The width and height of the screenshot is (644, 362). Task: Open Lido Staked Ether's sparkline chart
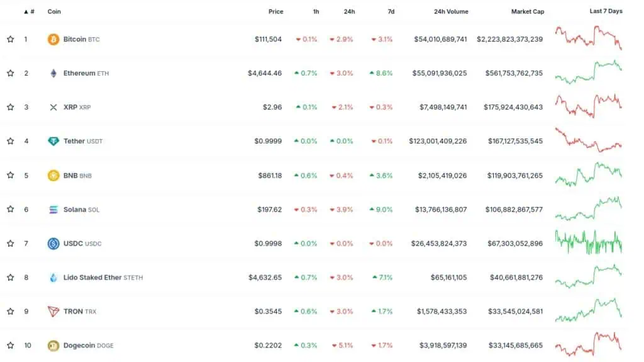click(x=589, y=276)
